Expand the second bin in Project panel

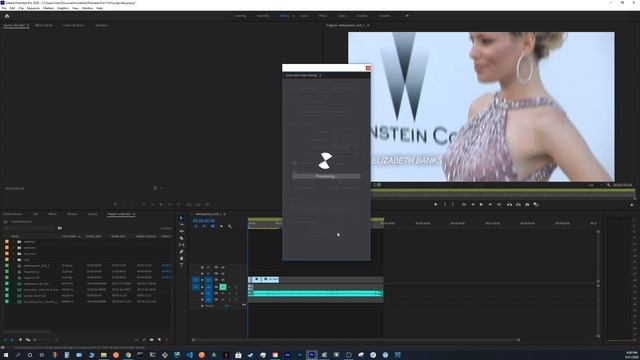[x=13, y=248]
